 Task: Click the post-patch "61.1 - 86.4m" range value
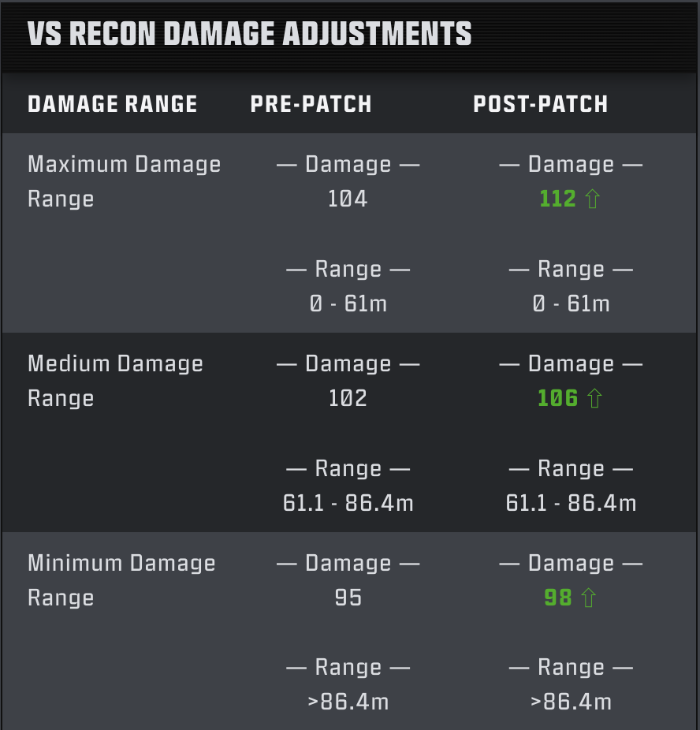click(571, 503)
